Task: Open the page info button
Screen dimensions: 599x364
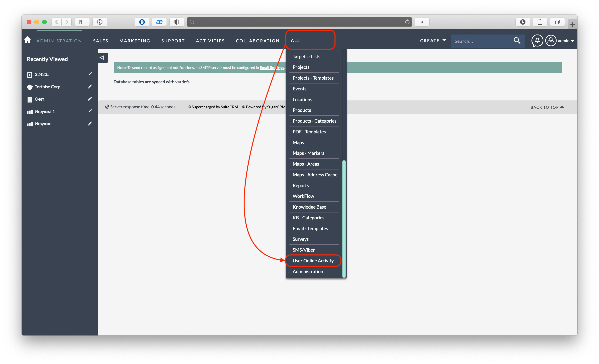Action: [100, 22]
